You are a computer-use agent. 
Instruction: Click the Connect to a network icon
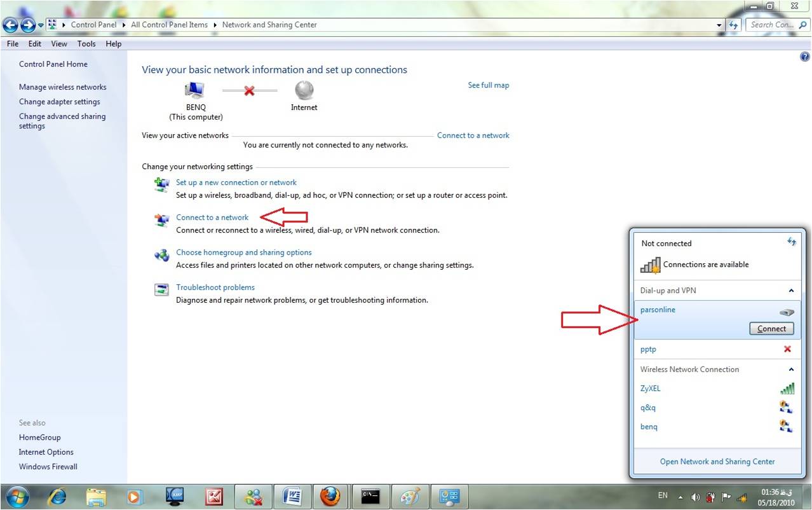161,220
